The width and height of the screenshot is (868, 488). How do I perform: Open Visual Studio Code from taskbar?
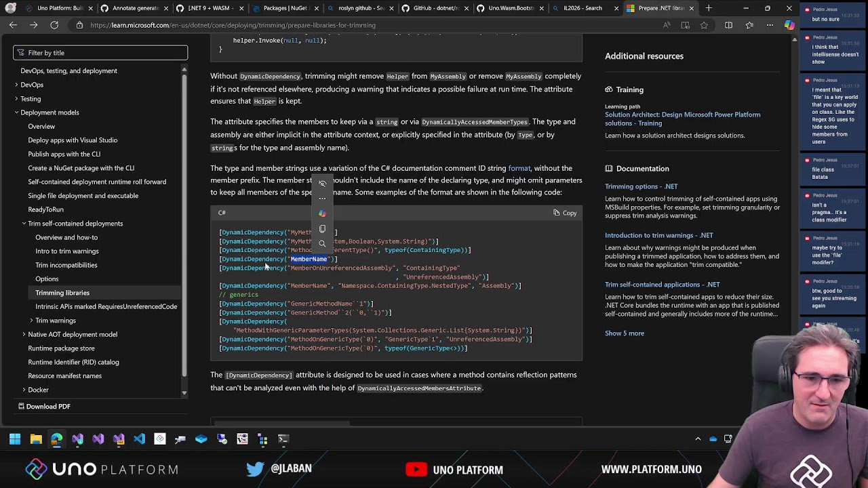click(x=139, y=439)
